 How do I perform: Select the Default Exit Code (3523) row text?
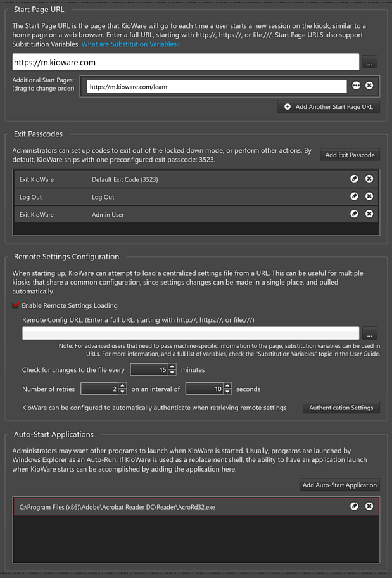pos(125,179)
